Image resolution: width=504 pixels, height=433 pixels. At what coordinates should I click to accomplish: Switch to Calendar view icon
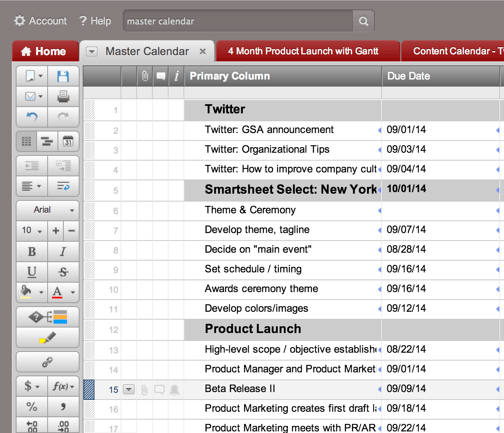[x=68, y=141]
